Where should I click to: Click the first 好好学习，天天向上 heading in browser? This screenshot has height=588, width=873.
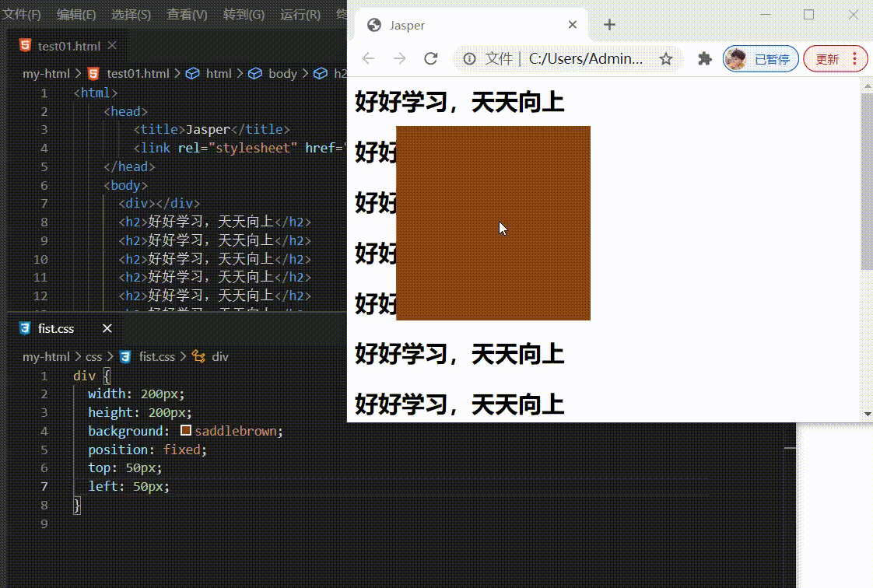click(x=459, y=103)
